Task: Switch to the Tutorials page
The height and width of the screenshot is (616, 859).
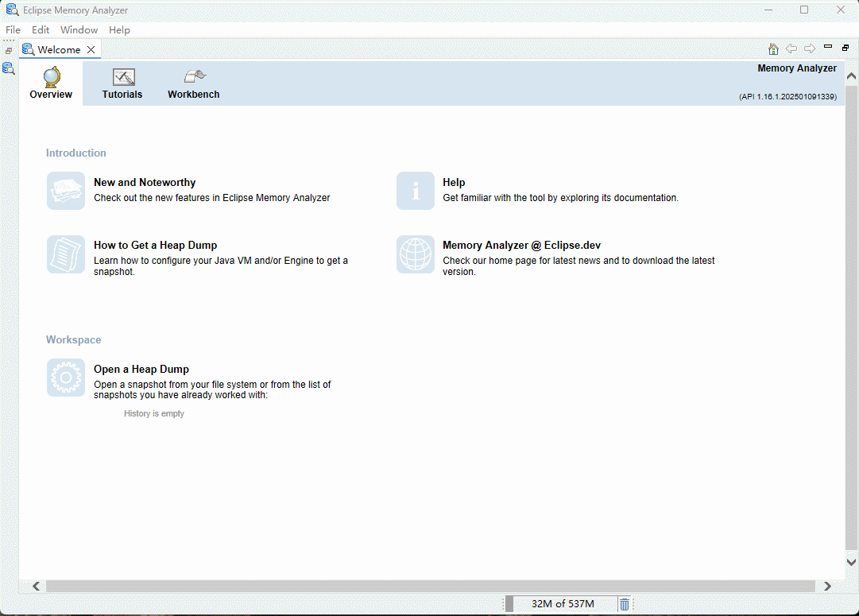Action: (122, 83)
